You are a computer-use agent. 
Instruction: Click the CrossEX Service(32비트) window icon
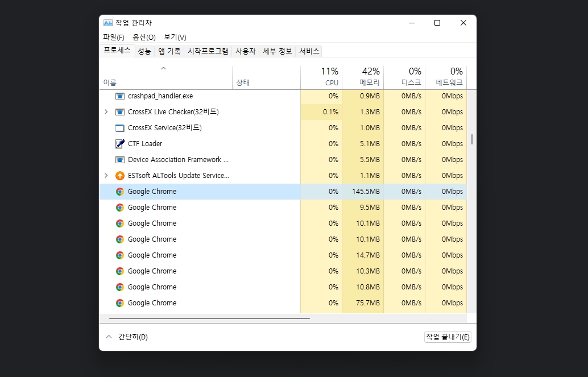click(x=119, y=128)
